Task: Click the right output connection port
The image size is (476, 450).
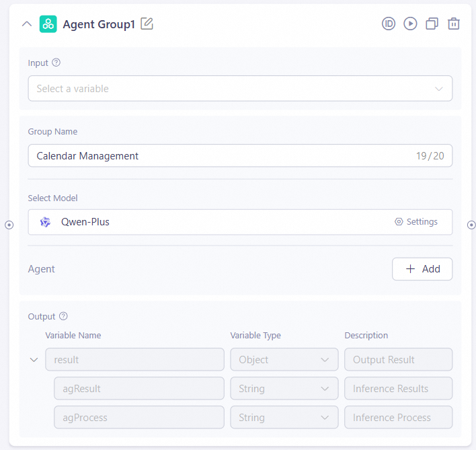Action: [x=471, y=225]
